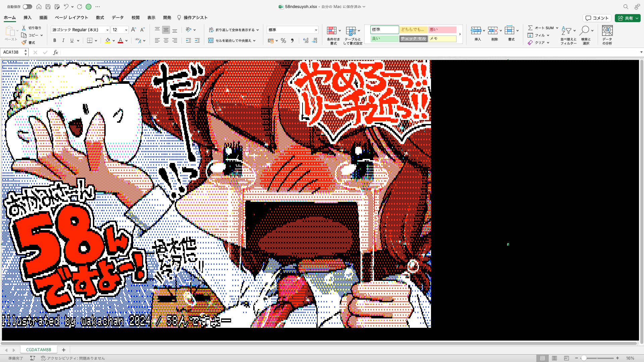Screen dimensions: 644x362
Task: Toggle Bold formatting
Action: (x=55, y=41)
